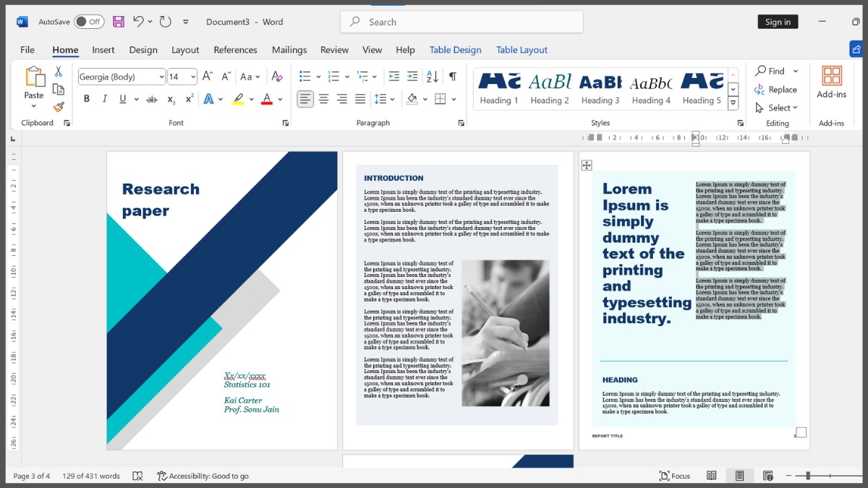The image size is (868, 488).
Task: Center align the paragraph
Action: pyautogui.click(x=324, y=99)
